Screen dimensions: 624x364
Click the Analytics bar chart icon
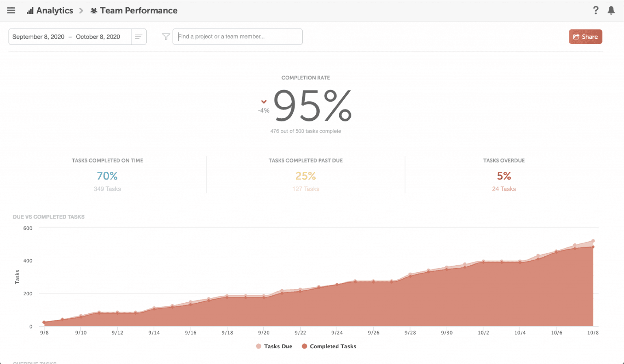click(x=29, y=11)
